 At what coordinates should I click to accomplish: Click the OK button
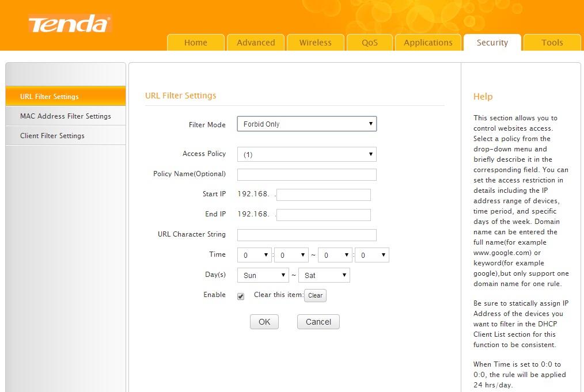(x=264, y=322)
